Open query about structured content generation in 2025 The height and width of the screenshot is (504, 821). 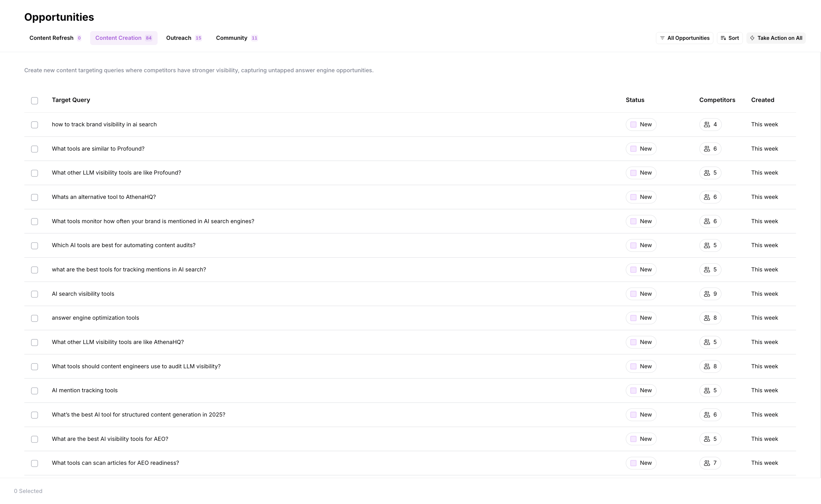pyautogui.click(x=138, y=415)
